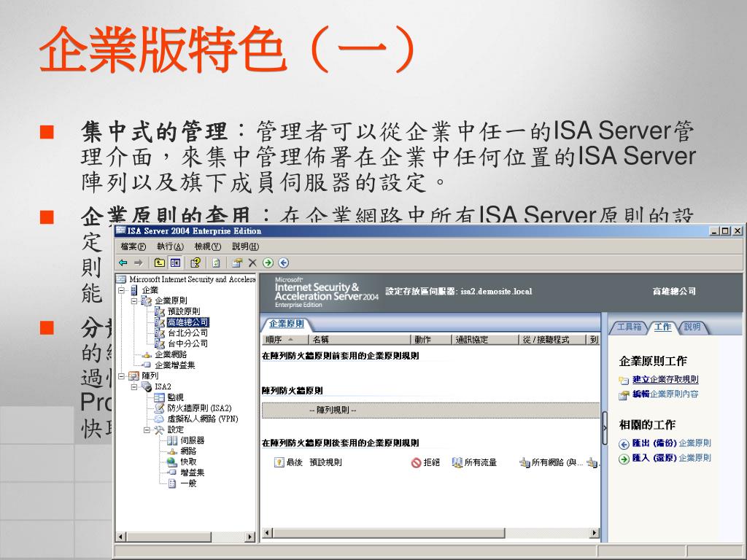Click the Help properties toolbar icon
This screenshot has height=560, width=747.
[x=196, y=262]
